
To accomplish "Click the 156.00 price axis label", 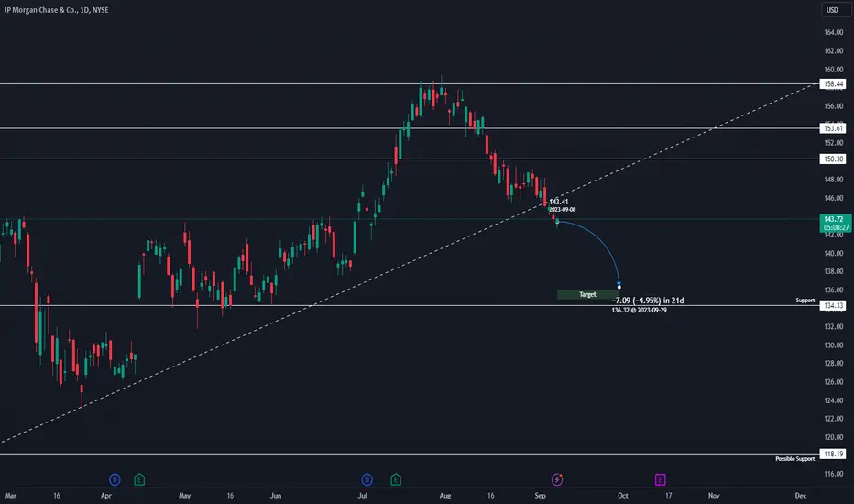I will click(x=833, y=105).
